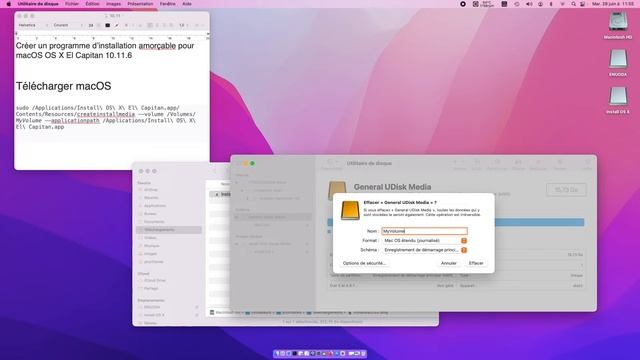Open the Présentation menu in menu bar
This screenshot has height=360, width=640.
coord(140,4)
